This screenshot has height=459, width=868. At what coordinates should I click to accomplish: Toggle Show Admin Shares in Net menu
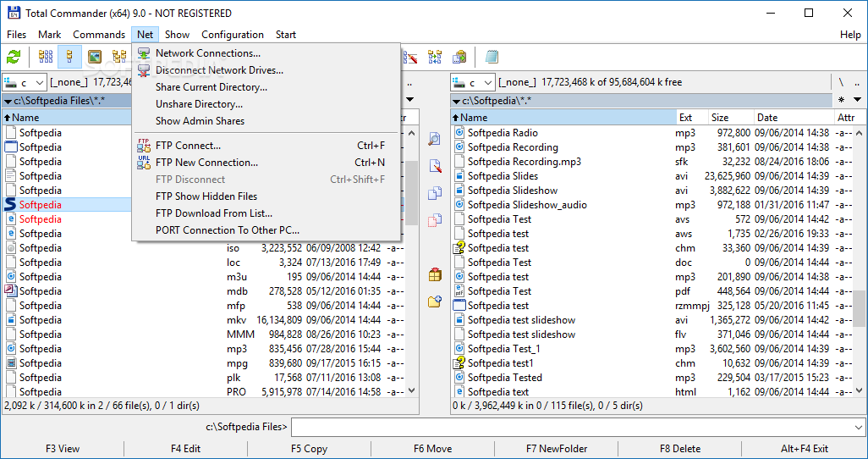point(200,121)
